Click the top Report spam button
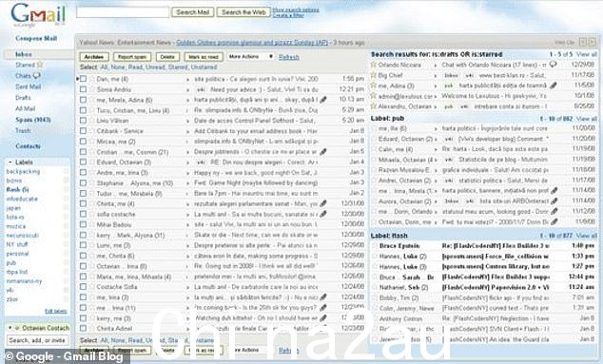Screen dimensions: 603x364 coord(132,57)
